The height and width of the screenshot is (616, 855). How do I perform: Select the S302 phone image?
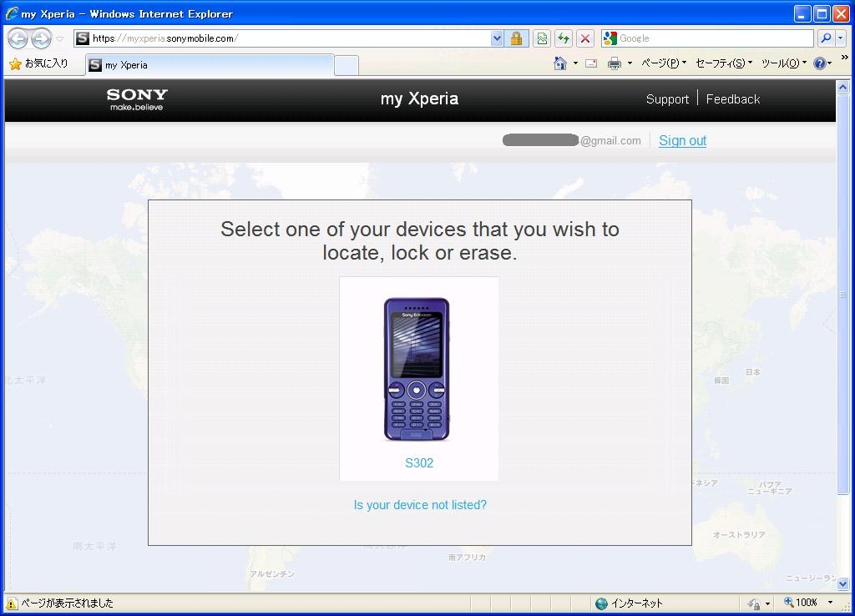[417, 369]
